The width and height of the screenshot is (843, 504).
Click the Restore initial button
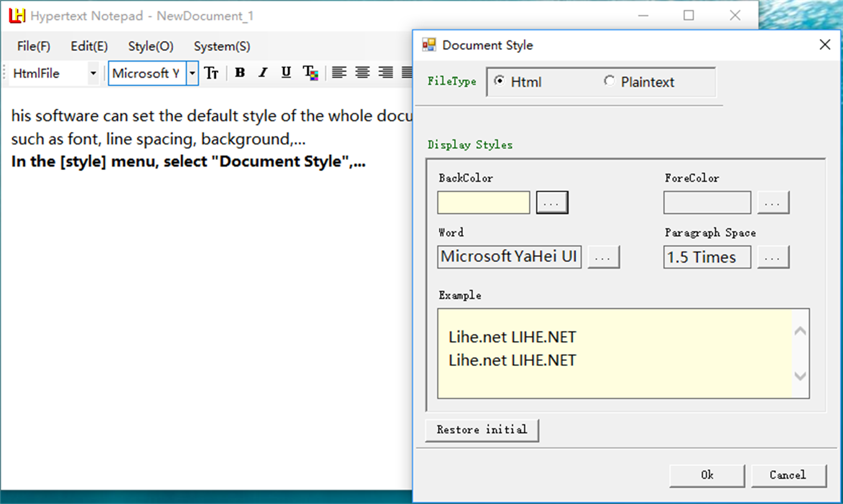pos(482,429)
